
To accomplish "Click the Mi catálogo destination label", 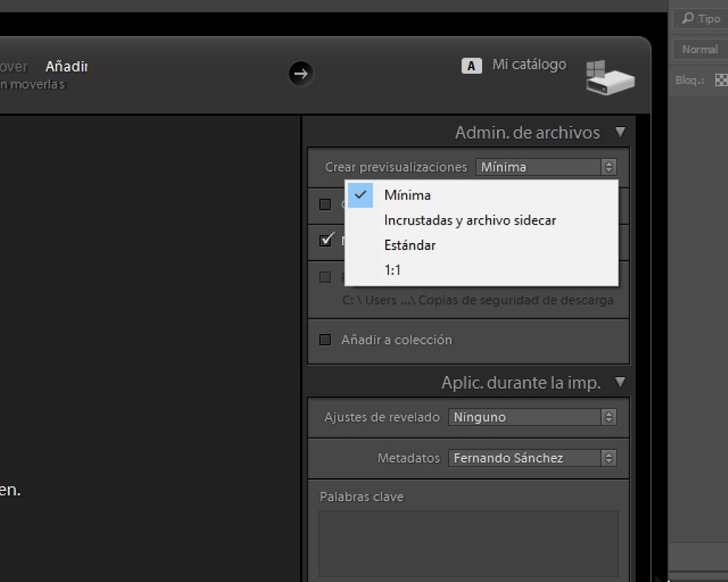I will pos(529,64).
